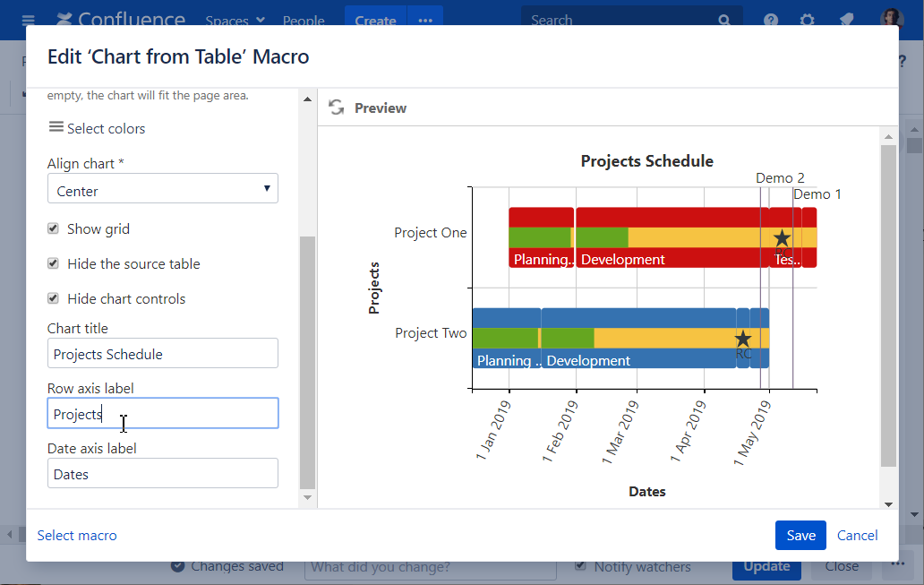
Task: Uncheck the Show grid checkbox
Action: [54, 229]
